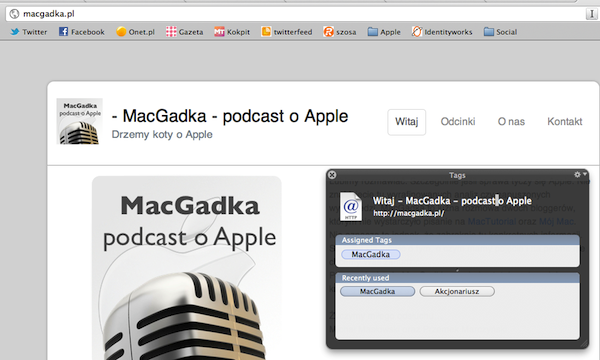The image size is (600, 360).
Task: Open the twitterfeed bookmark label
Action: (x=293, y=32)
